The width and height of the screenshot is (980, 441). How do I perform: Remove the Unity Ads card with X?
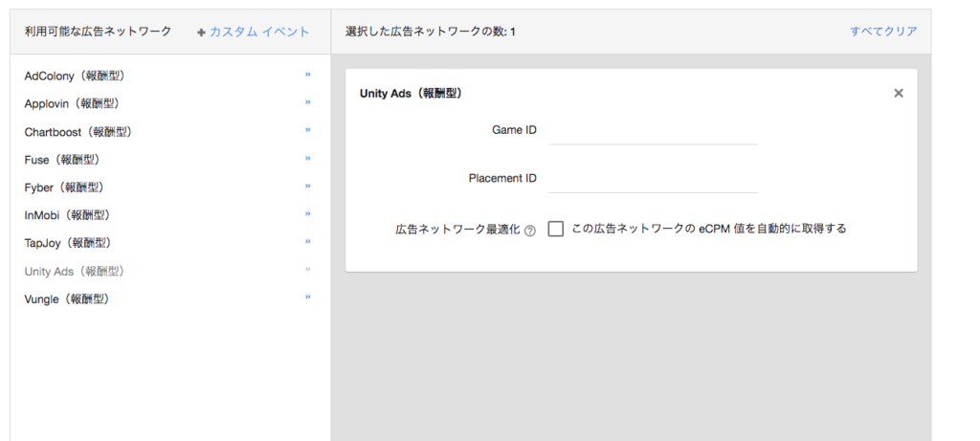tap(899, 93)
